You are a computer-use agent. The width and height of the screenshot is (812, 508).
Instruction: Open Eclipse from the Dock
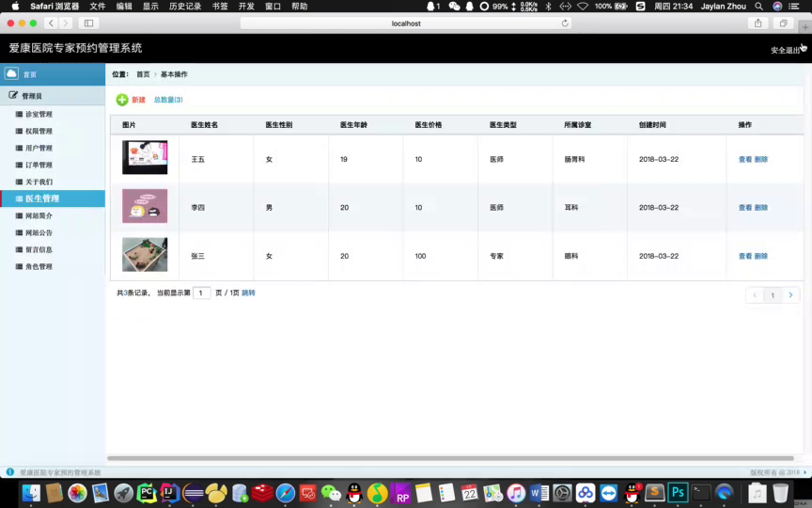point(193,493)
